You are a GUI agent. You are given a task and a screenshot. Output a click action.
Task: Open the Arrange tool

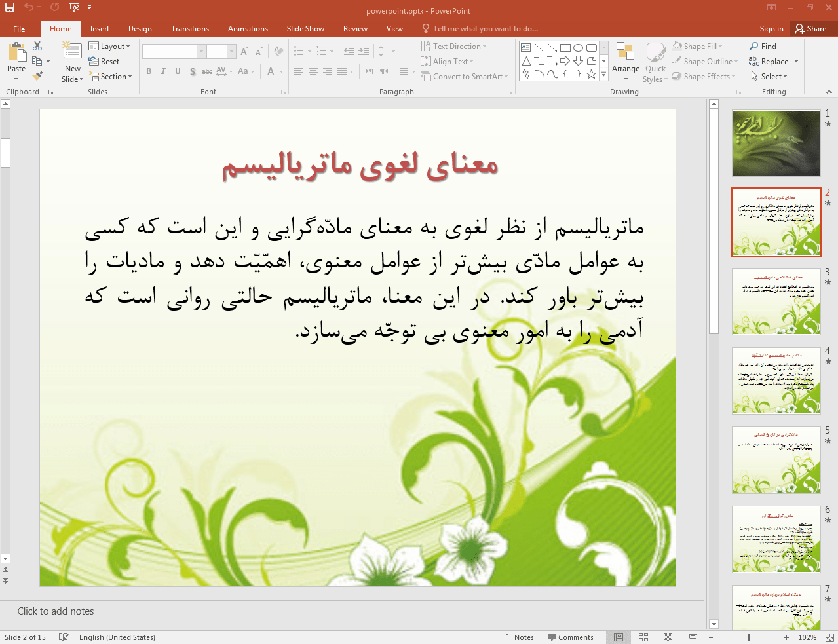coord(625,62)
